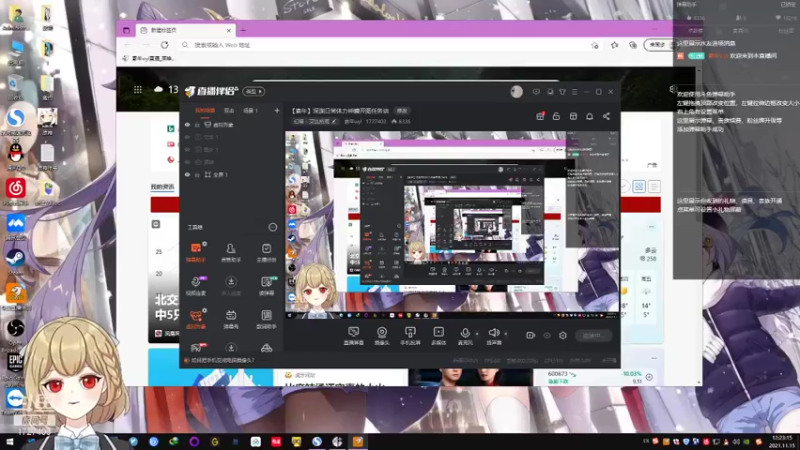The height and width of the screenshot is (450, 800).
Task: Open Windows Start menu
Action: tap(10, 441)
